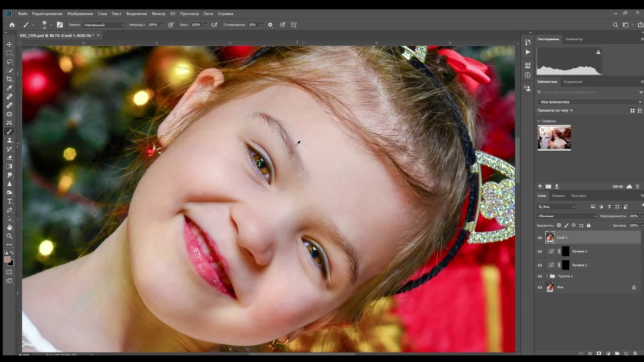Viewport: 644px width, 362px height.
Task: Click the symmetry butterfly icon in options bar
Action: [x=294, y=25]
